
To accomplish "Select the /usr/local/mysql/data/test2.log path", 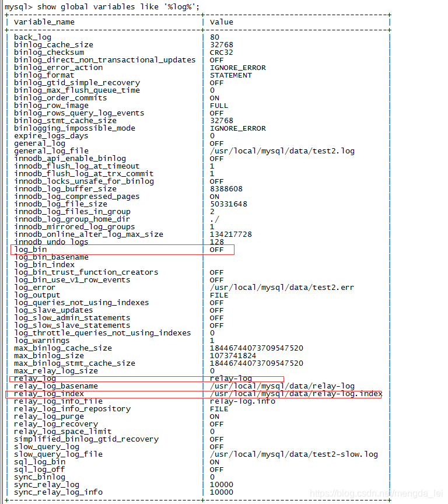I will click(282, 151).
